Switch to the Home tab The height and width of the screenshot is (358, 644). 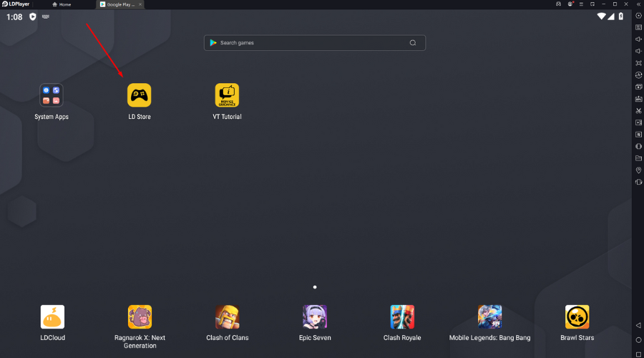pos(62,4)
